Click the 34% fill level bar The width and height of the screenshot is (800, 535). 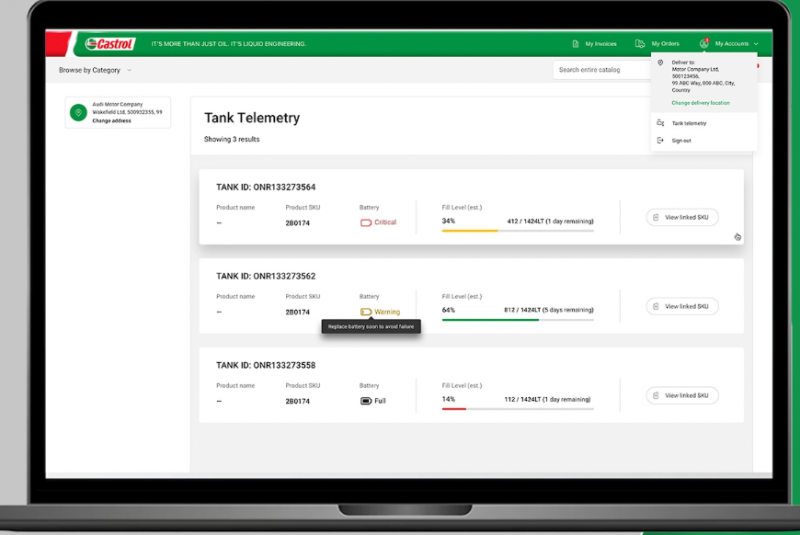click(517, 231)
